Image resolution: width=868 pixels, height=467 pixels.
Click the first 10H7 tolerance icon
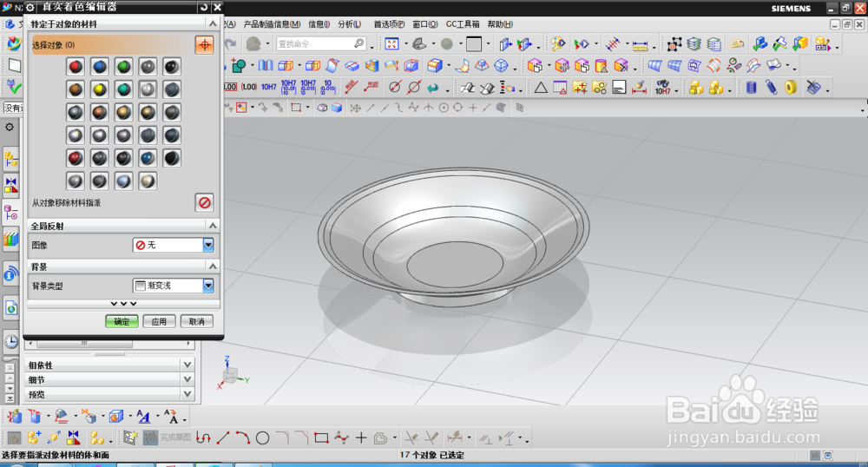268,88
